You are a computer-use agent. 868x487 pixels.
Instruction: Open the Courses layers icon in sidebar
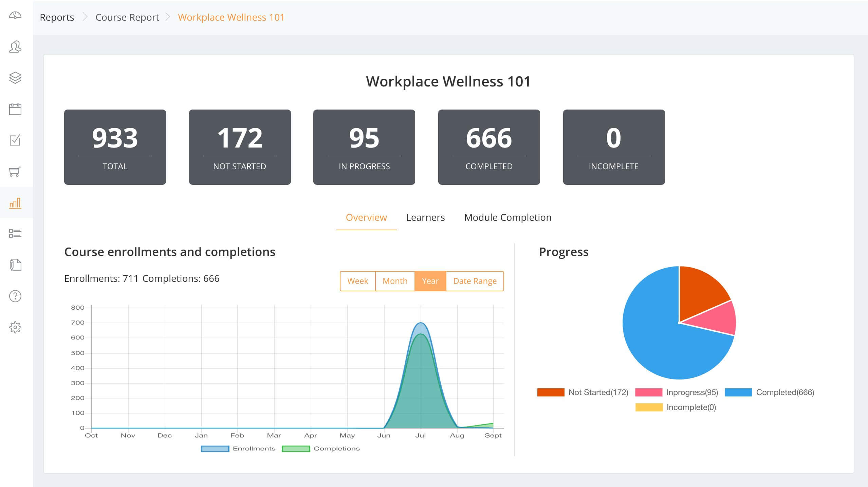pyautogui.click(x=15, y=78)
